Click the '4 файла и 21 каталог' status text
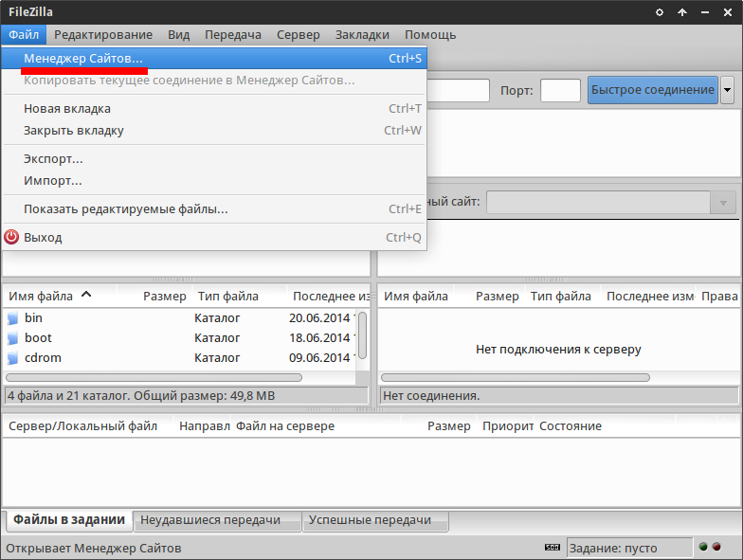Viewport: 743px width, 560px height. (x=141, y=396)
